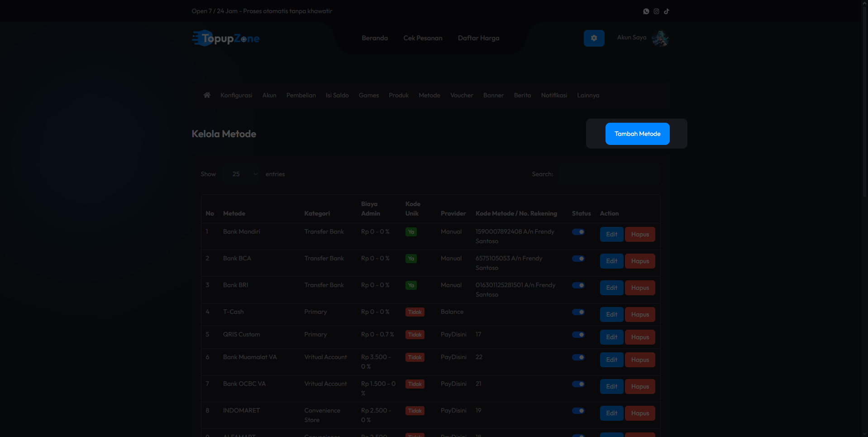Open the TikTok icon in top bar
This screenshot has width=868, height=437.
tap(667, 11)
